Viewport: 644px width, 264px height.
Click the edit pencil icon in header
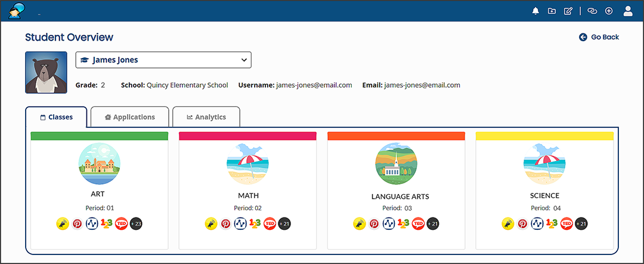(x=568, y=11)
